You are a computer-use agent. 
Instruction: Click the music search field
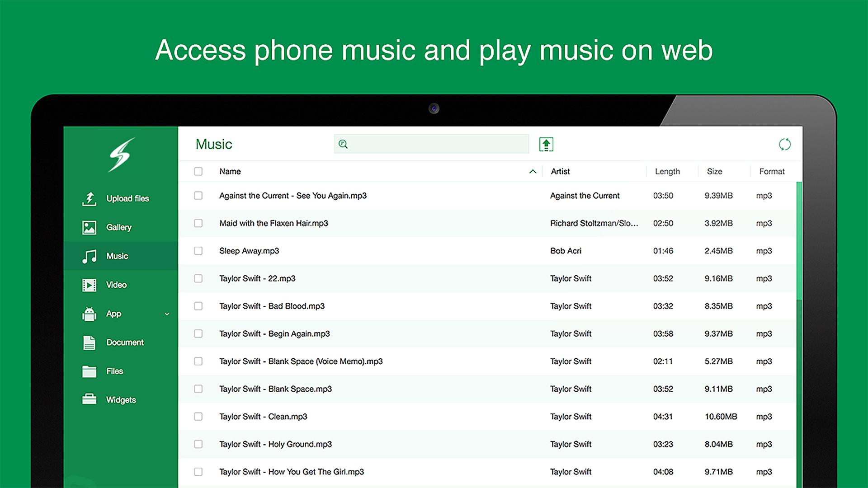tap(431, 144)
